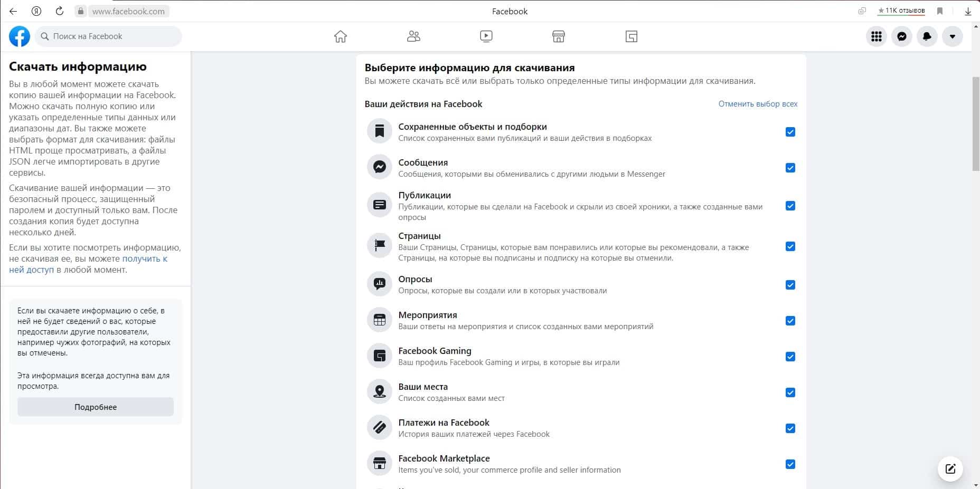Viewport: 980px width, 489px height.
Task: Click the Сообщения messenger row icon
Action: [x=380, y=168]
